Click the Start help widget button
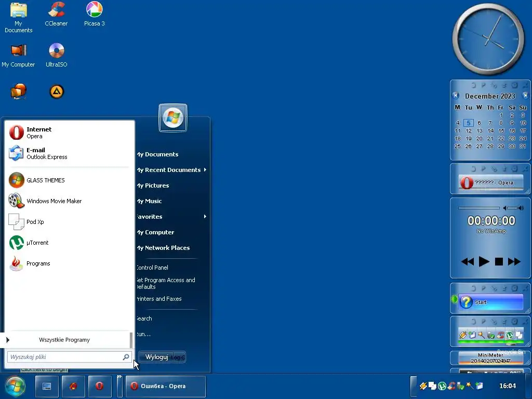Image resolution: width=532 pixels, height=399 pixels. tap(490, 302)
